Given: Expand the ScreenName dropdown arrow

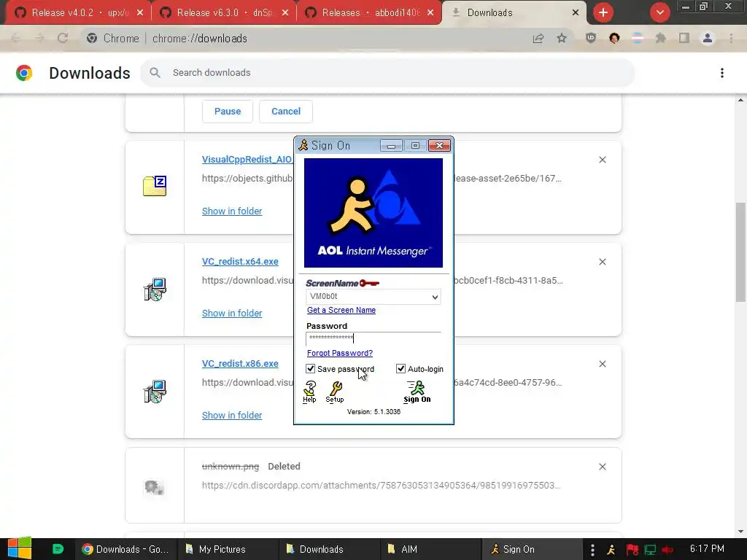Looking at the screenshot, I should tap(435, 297).
